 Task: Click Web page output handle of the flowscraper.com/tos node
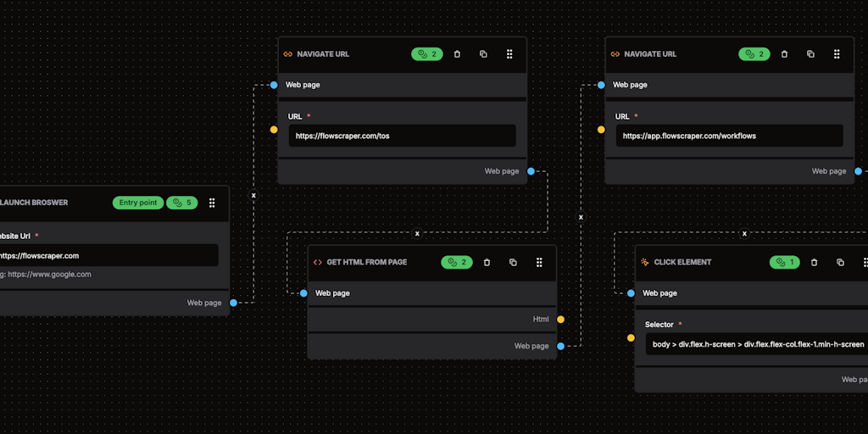(531, 171)
